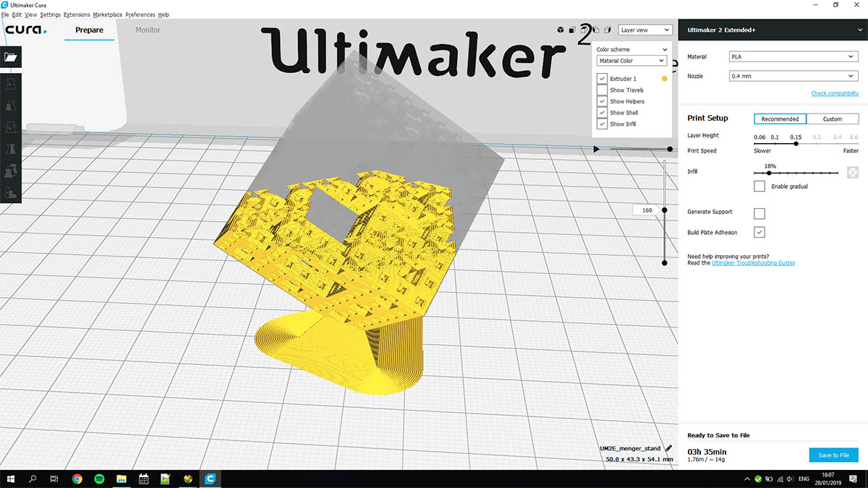Screen dimensions: 868x488
Task: Check the Enable gradual checkbox
Action: (759, 187)
